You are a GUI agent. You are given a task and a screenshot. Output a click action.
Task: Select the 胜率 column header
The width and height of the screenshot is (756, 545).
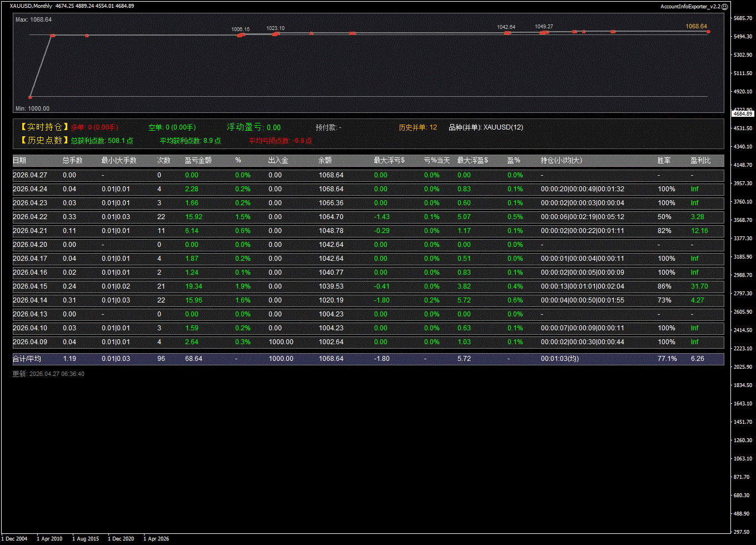click(664, 161)
